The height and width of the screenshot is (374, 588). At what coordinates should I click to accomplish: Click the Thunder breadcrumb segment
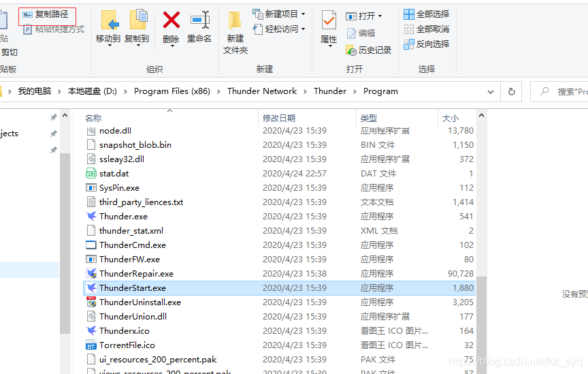[330, 91]
